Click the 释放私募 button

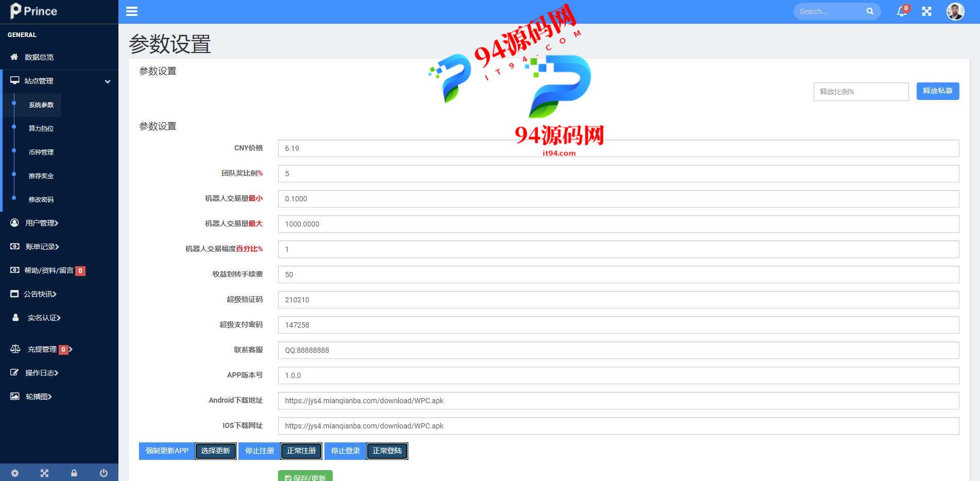937,91
